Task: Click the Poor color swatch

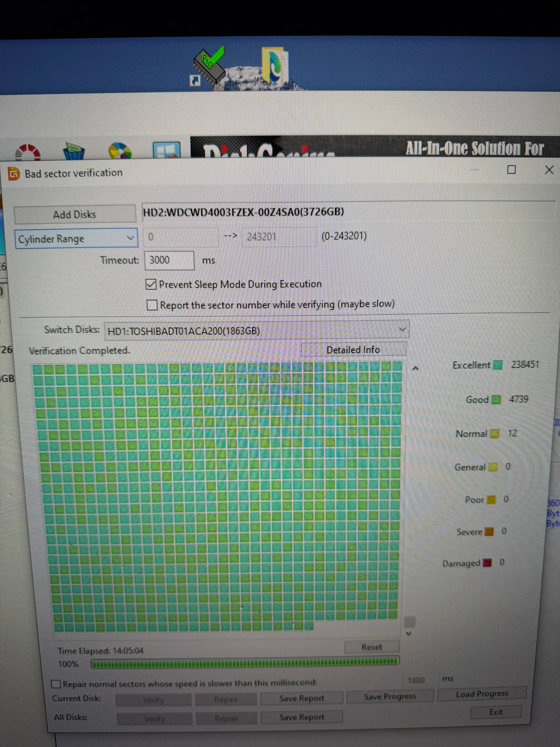Action: [491, 500]
